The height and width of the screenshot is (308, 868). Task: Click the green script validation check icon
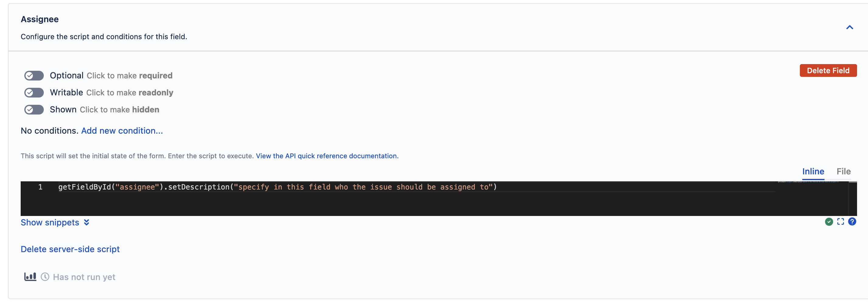point(829,221)
